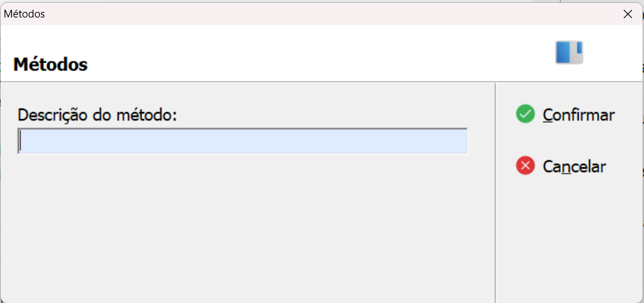
Task: Click the green checkmark icon beside Confirmar
Action: [x=525, y=114]
